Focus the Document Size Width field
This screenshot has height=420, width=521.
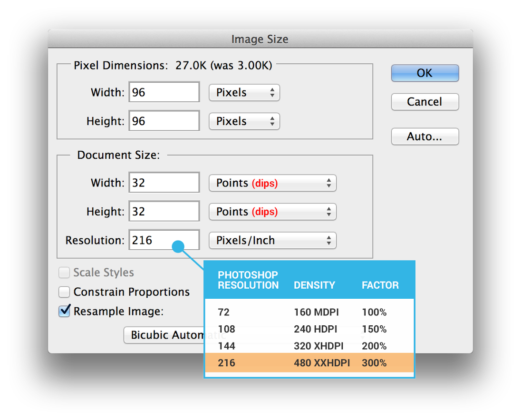tap(164, 183)
